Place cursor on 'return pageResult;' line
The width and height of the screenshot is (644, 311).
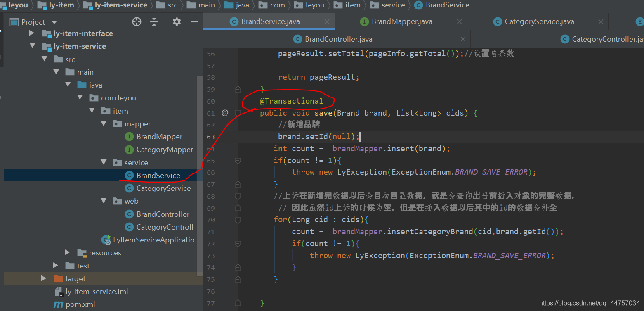coord(318,77)
